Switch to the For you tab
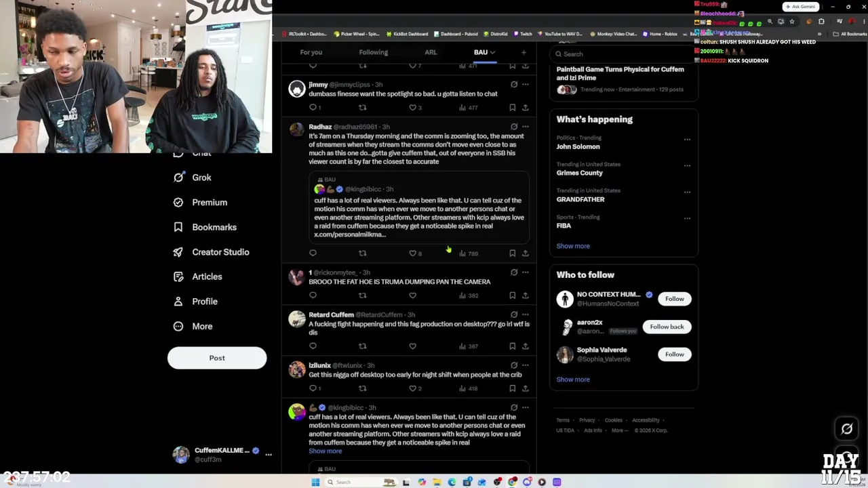This screenshot has width=868, height=488. coord(311,52)
